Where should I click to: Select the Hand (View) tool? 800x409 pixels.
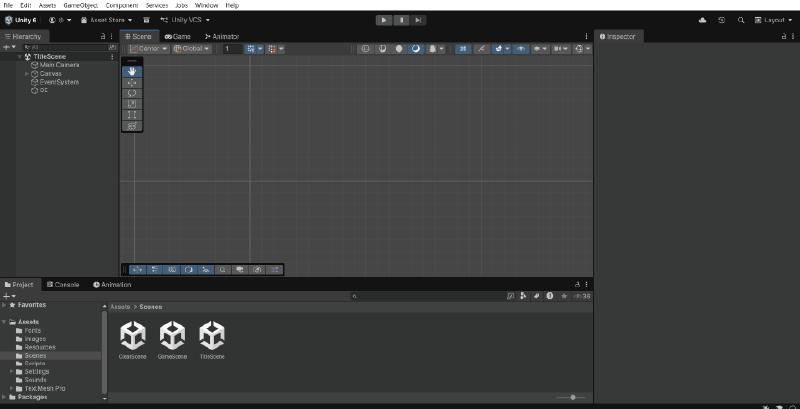132,71
